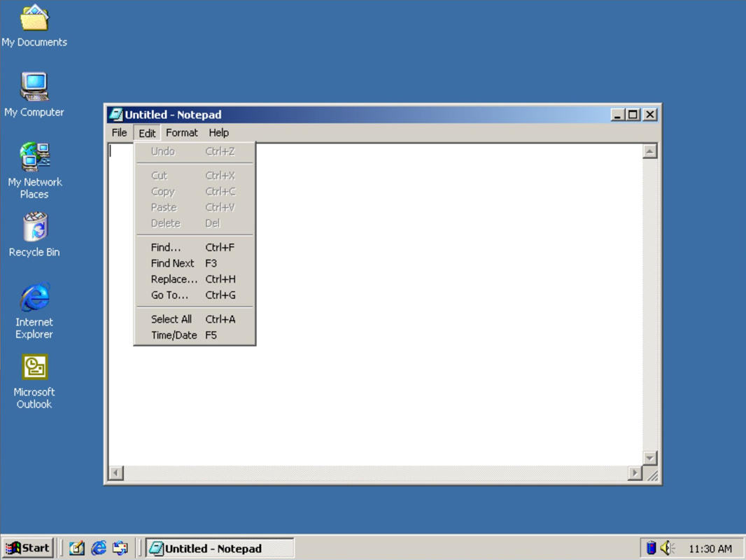This screenshot has width=746, height=560.
Task: Click the Notepad window resize grip
Action: click(x=652, y=475)
